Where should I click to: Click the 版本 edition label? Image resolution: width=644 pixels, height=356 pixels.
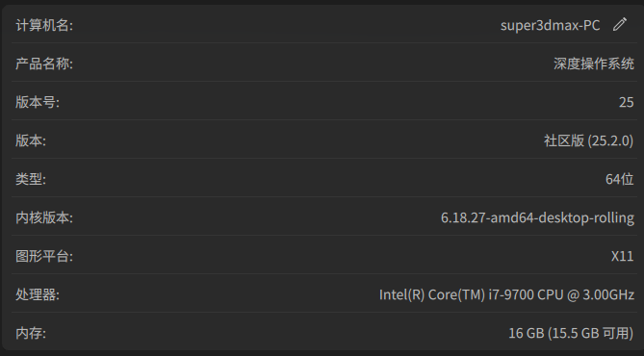tap(31, 140)
